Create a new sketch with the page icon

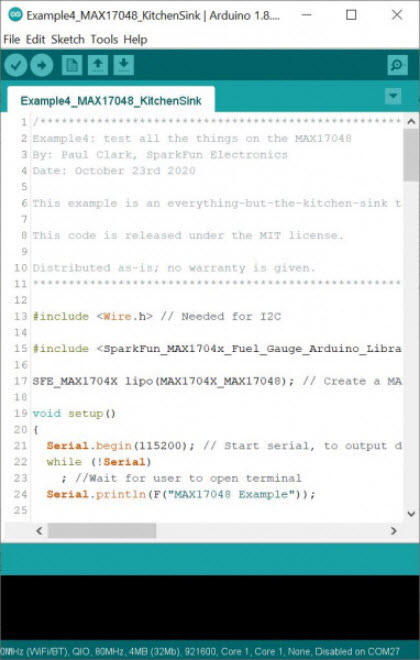pyautogui.click(x=72, y=65)
